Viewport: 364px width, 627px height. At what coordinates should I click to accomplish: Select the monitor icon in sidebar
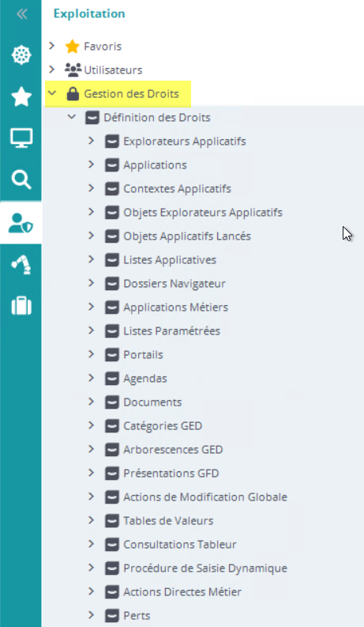click(x=21, y=138)
